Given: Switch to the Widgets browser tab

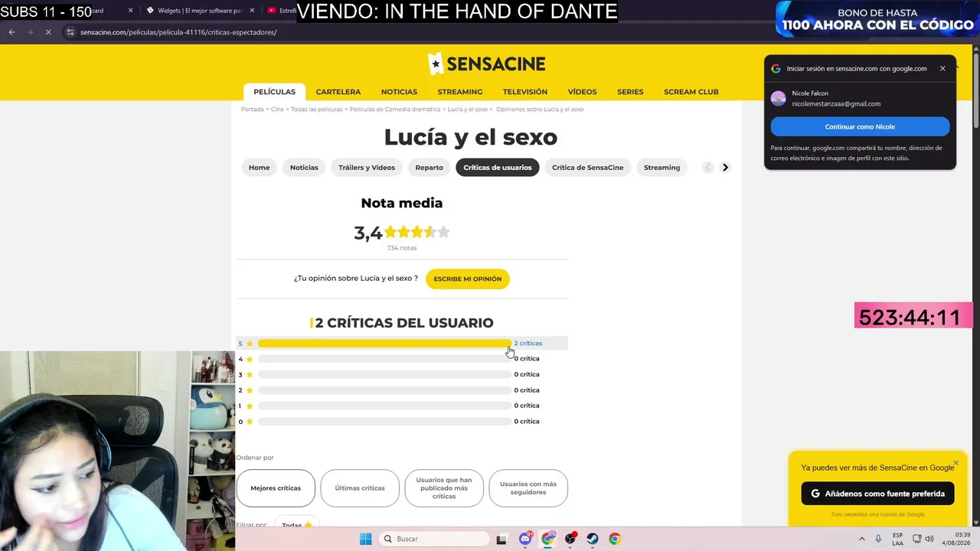Looking at the screenshot, I should [199, 11].
